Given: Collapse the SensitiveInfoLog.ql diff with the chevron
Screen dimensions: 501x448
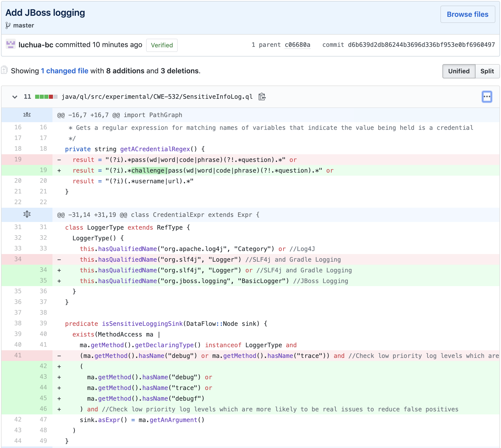Looking at the screenshot, I should (15, 97).
